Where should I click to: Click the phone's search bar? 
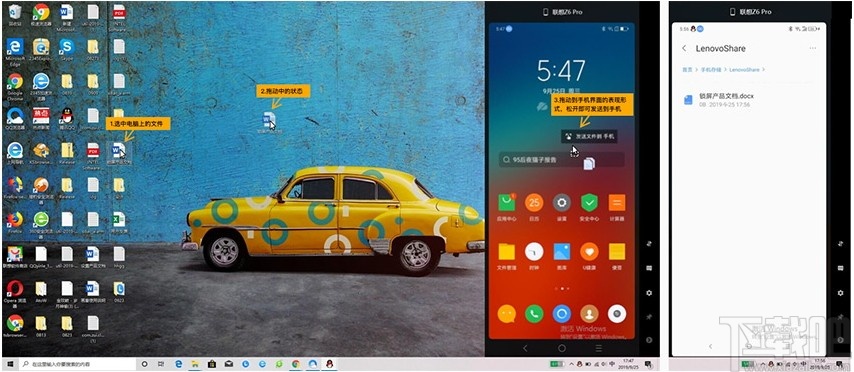pos(562,160)
